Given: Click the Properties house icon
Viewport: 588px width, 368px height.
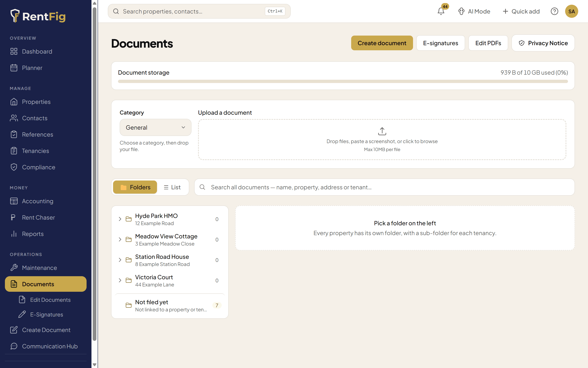Looking at the screenshot, I should tap(14, 102).
